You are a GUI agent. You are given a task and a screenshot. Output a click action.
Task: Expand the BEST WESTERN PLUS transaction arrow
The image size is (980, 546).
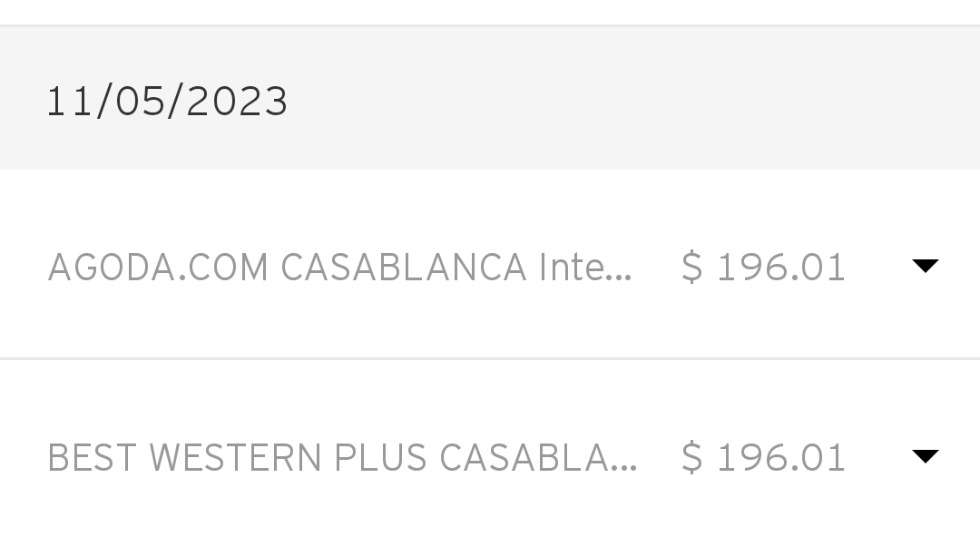925,456
